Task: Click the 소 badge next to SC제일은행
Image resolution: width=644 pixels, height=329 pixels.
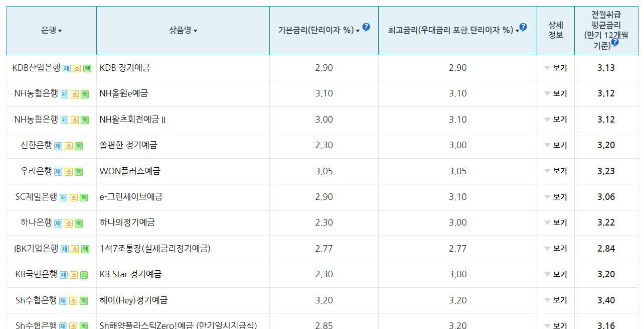Action: (74, 198)
